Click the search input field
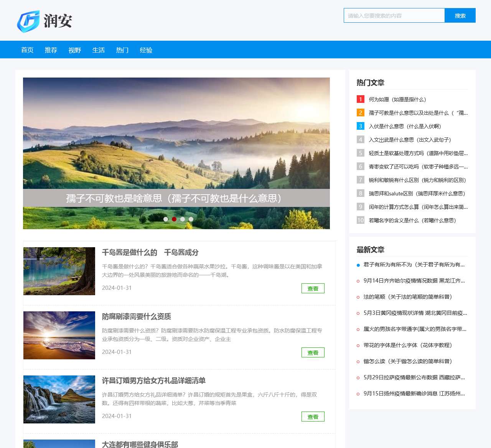The height and width of the screenshot is (448, 491). (x=394, y=15)
